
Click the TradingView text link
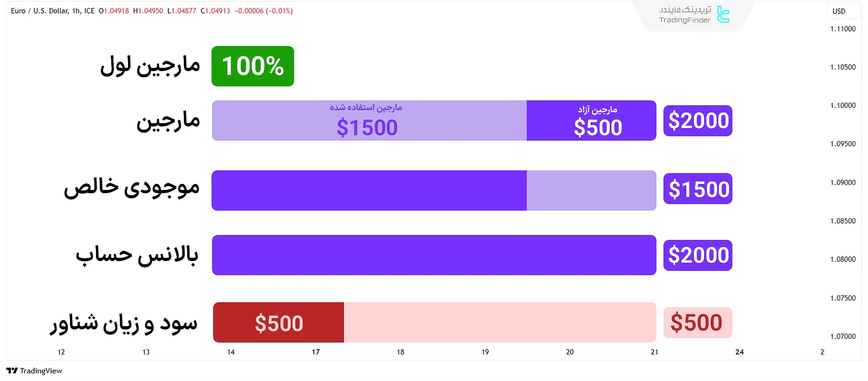coord(41,371)
